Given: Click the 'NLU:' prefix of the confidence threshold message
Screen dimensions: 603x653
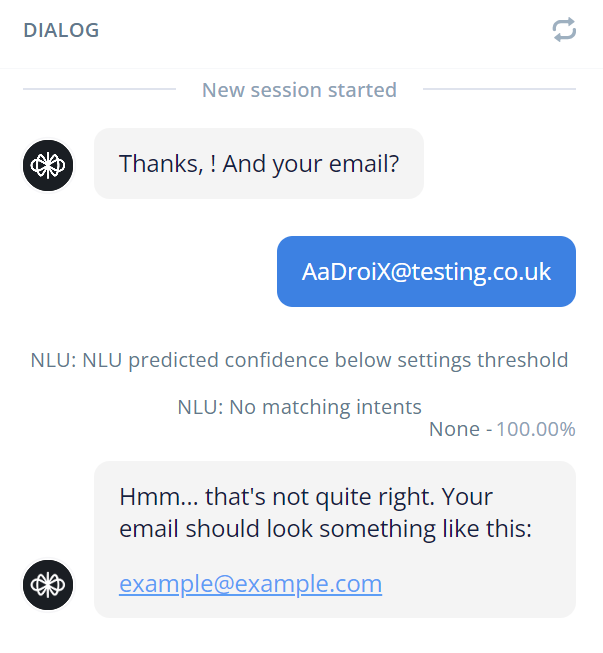Looking at the screenshot, I should click(53, 360).
